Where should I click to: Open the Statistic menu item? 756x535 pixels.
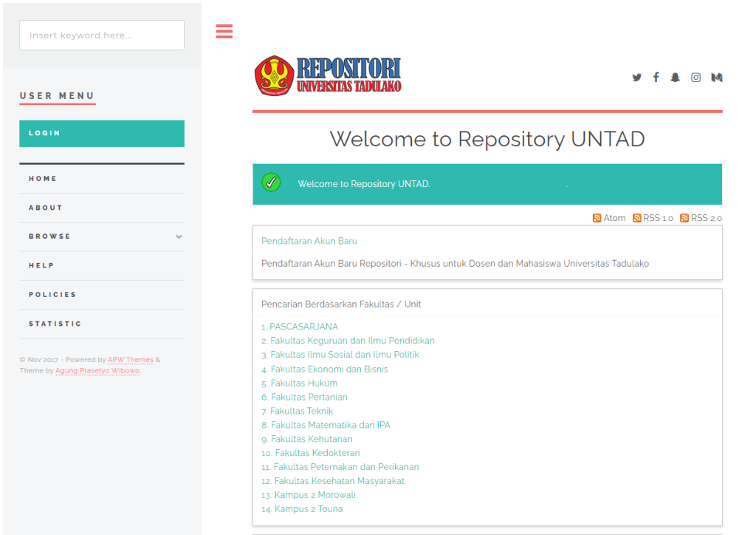(x=55, y=324)
